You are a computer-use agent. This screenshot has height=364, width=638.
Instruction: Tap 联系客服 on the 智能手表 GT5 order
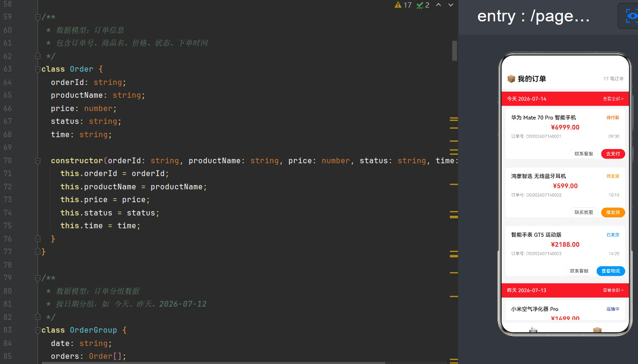pos(579,271)
